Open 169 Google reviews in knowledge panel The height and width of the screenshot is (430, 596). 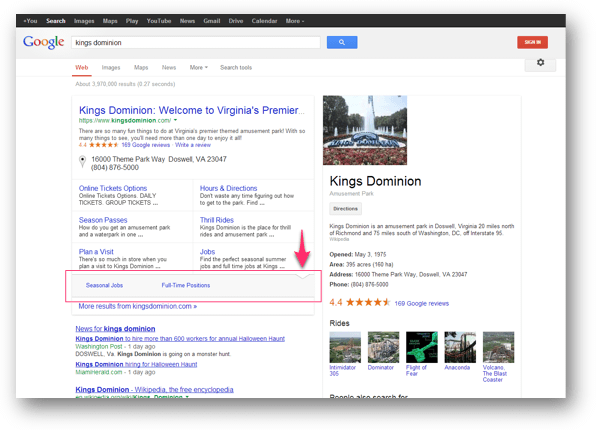pos(422,303)
